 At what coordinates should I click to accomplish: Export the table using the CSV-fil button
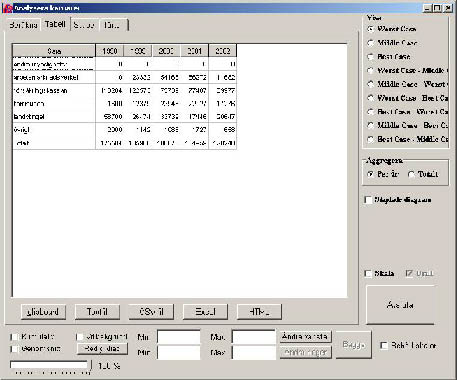pos(151,312)
